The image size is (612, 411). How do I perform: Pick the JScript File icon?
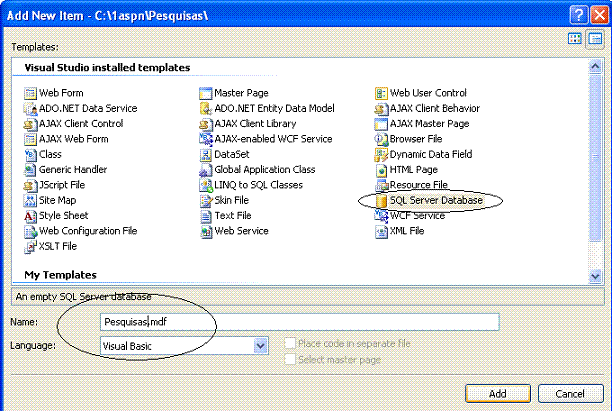(x=30, y=185)
